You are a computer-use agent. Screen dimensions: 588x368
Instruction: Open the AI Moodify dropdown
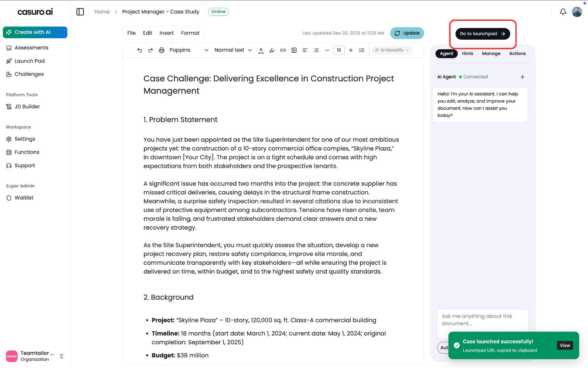[x=392, y=50]
